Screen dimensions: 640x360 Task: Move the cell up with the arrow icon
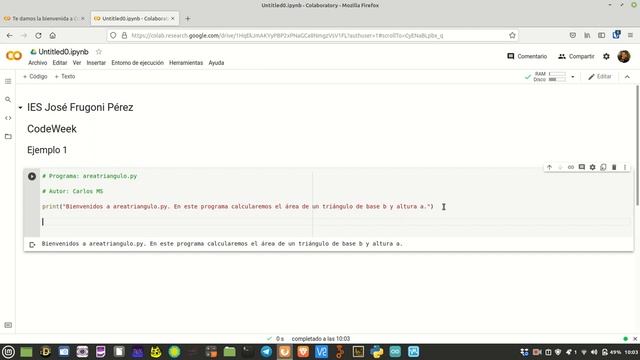tap(549, 167)
